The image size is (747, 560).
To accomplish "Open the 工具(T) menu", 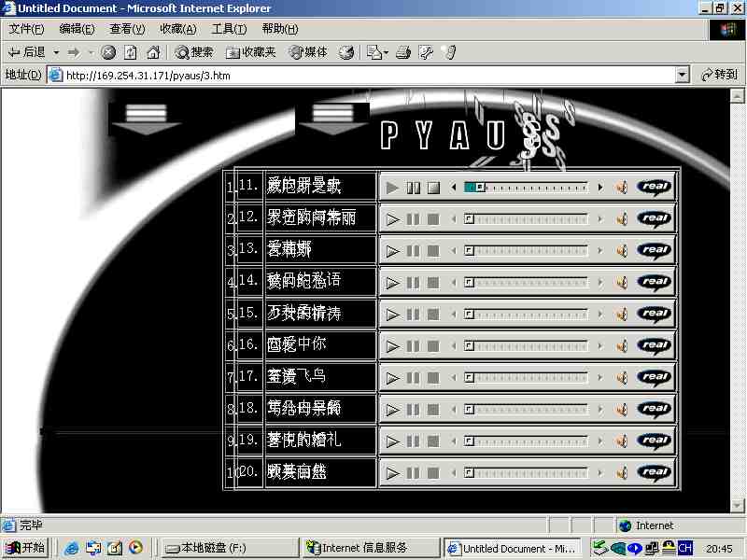I will tap(229, 29).
